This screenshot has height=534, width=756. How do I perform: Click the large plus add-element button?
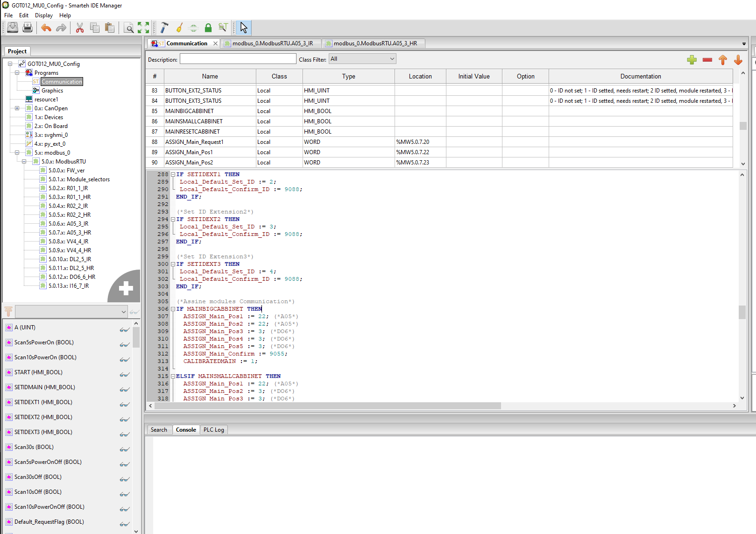pos(126,288)
